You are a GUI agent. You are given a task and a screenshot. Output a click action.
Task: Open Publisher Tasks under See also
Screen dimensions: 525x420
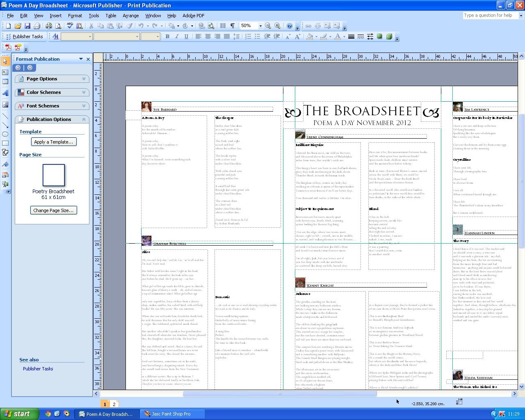[38, 369]
